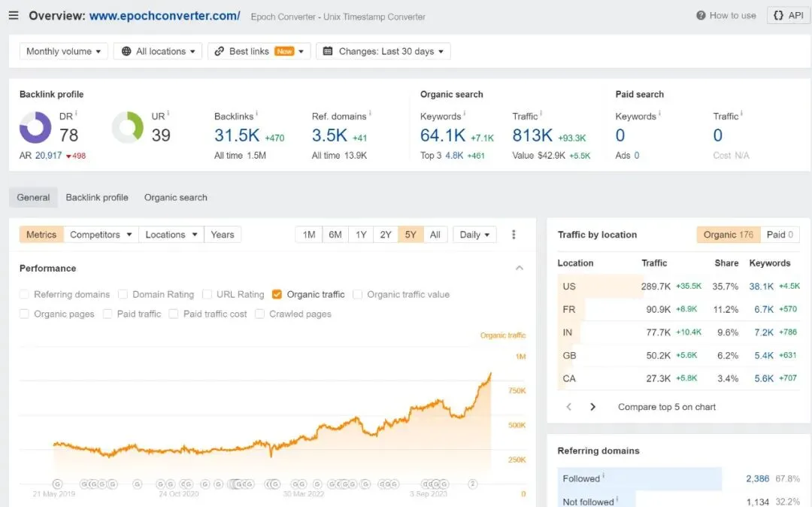Click the API curly braces icon

pyautogui.click(x=778, y=16)
